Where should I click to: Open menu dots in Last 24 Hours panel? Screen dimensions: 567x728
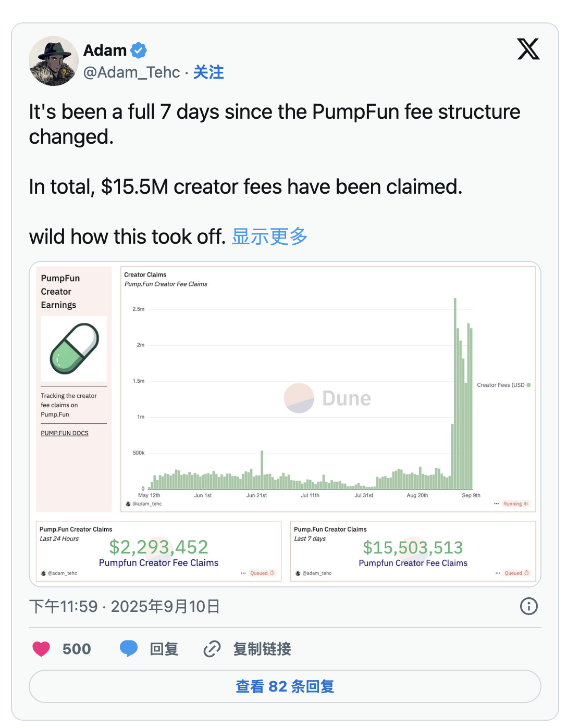[x=243, y=573]
